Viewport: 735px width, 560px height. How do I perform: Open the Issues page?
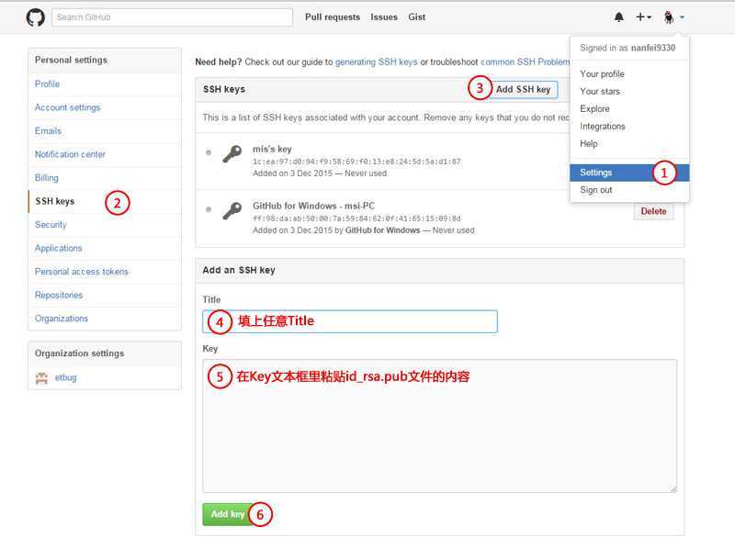pos(384,17)
